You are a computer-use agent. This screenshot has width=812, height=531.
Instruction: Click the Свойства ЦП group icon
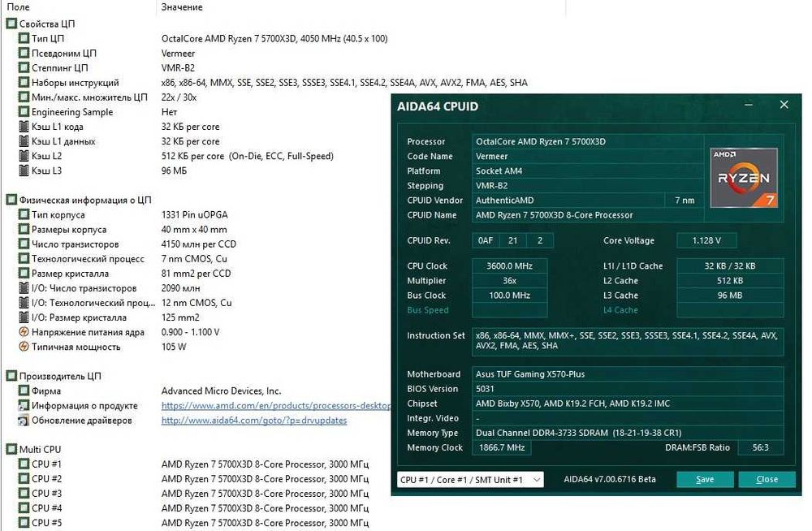point(11,24)
